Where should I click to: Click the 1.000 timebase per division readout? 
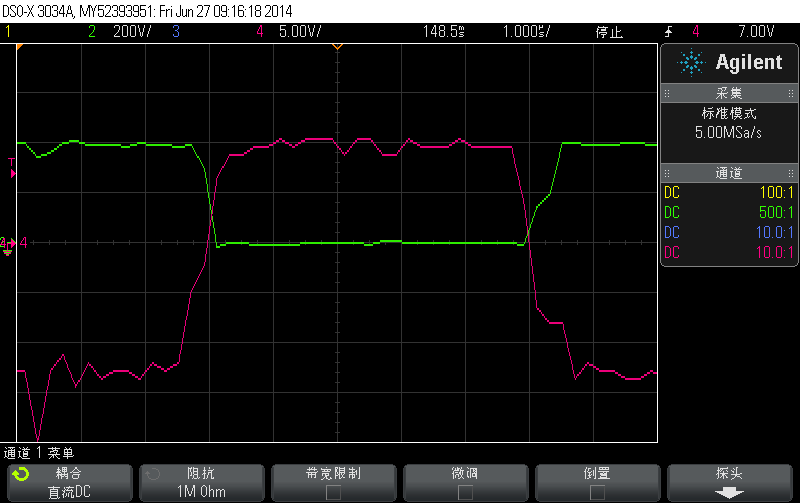(527, 32)
